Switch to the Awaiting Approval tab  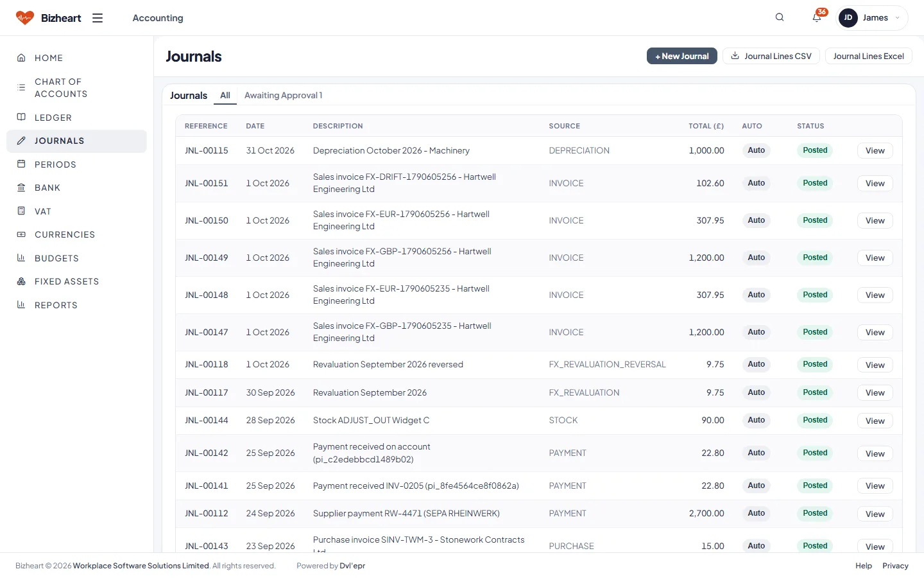(x=283, y=95)
